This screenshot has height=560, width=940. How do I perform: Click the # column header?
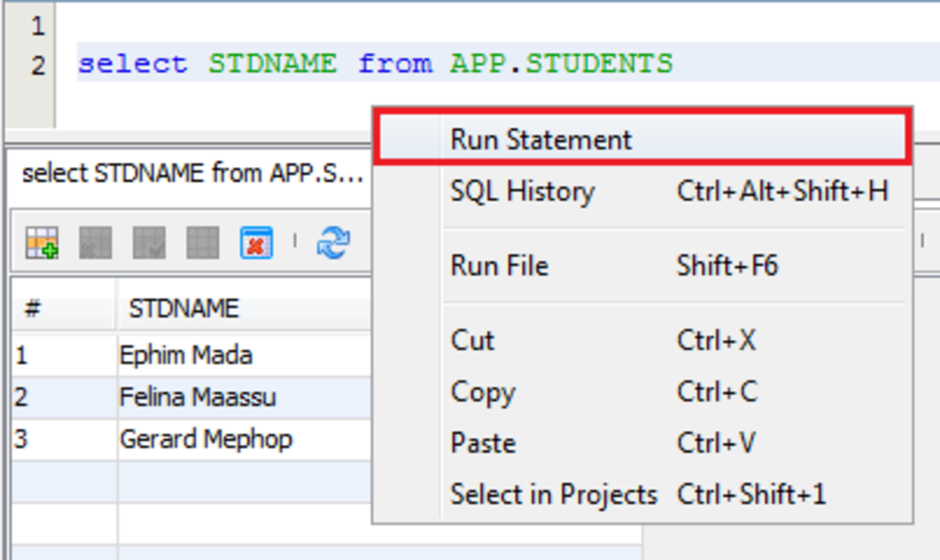(32, 309)
